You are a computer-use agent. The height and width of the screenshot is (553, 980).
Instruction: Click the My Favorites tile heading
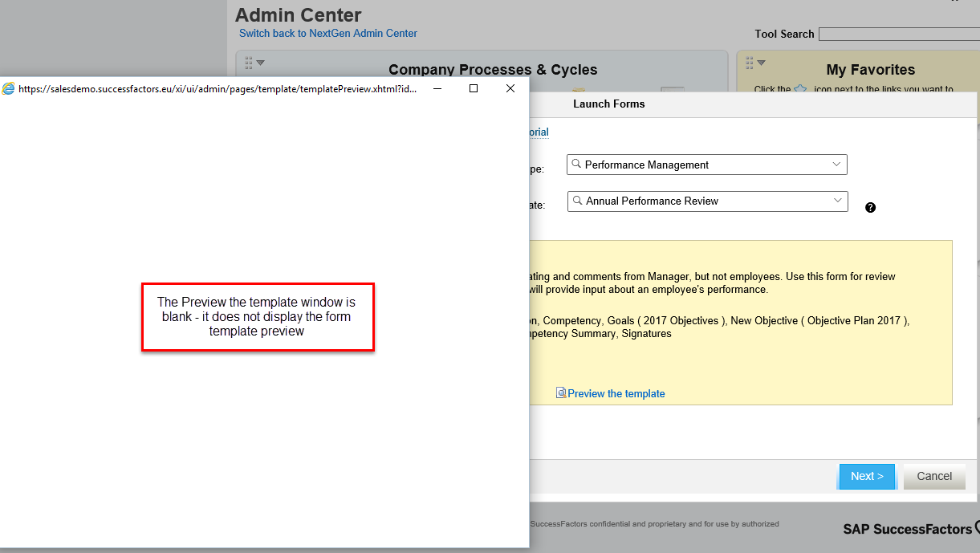(x=871, y=70)
